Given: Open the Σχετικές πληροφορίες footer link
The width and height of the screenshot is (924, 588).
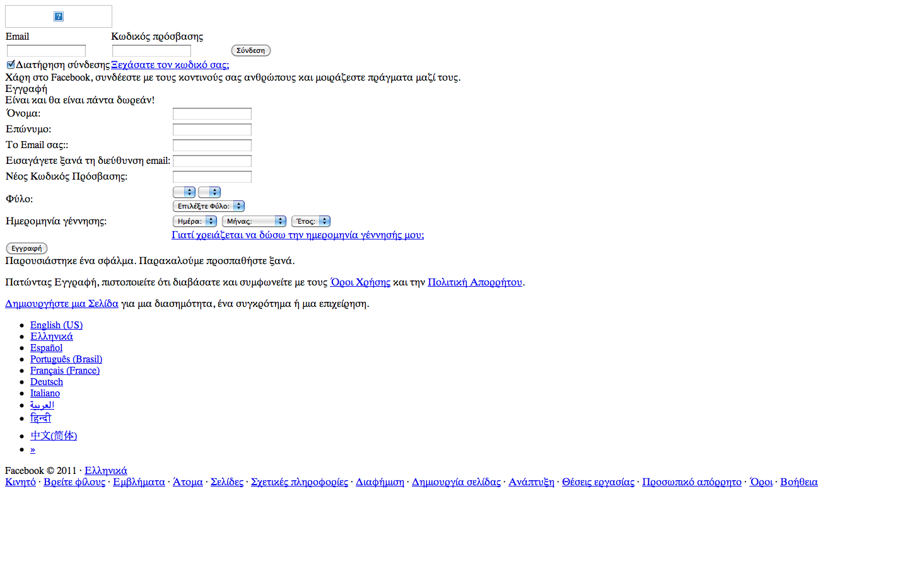Looking at the screenshot, I should [300, 482].
